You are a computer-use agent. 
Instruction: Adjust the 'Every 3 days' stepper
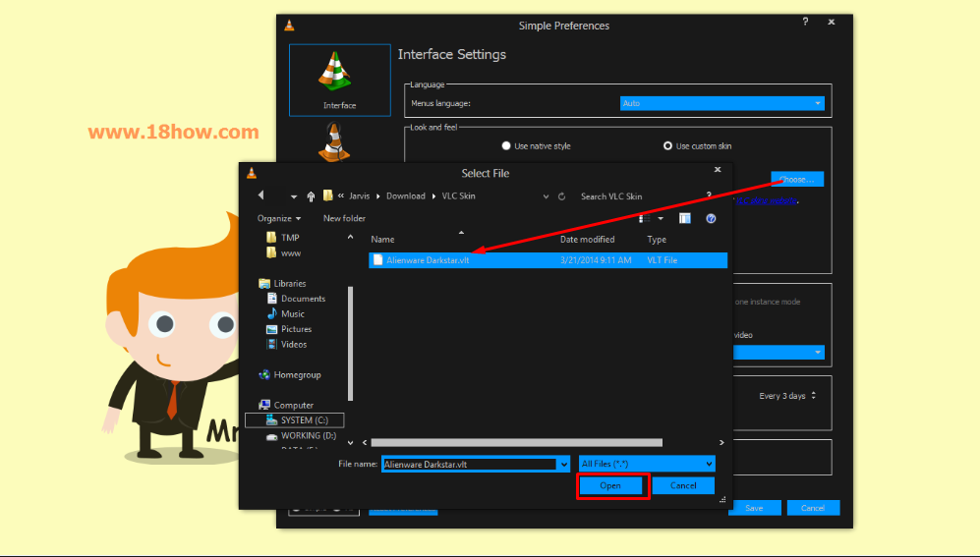[x=813, y=395]
